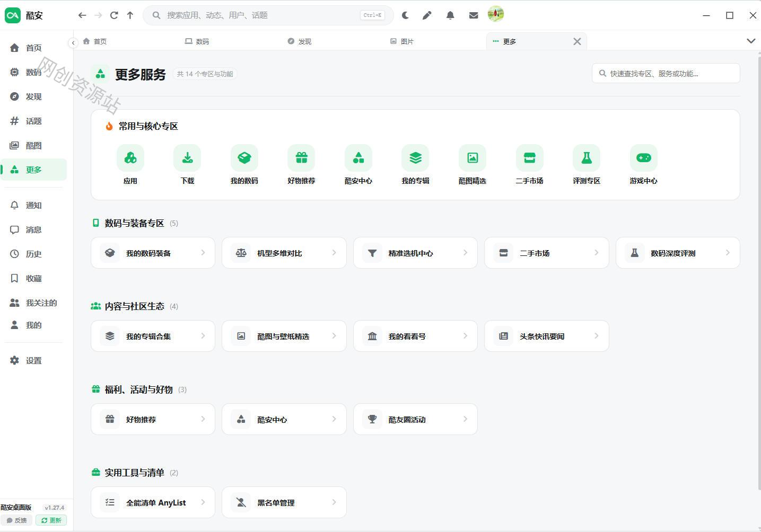Click the user avatar in top bar
761x532 pixels.
(496, 14)
